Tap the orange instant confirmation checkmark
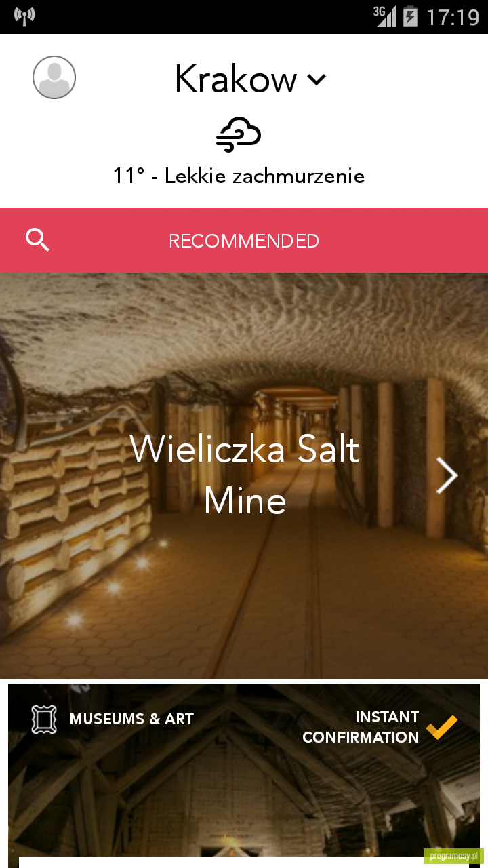The width and height of the screenshot is (488, 868). click(x=442, y=727)
